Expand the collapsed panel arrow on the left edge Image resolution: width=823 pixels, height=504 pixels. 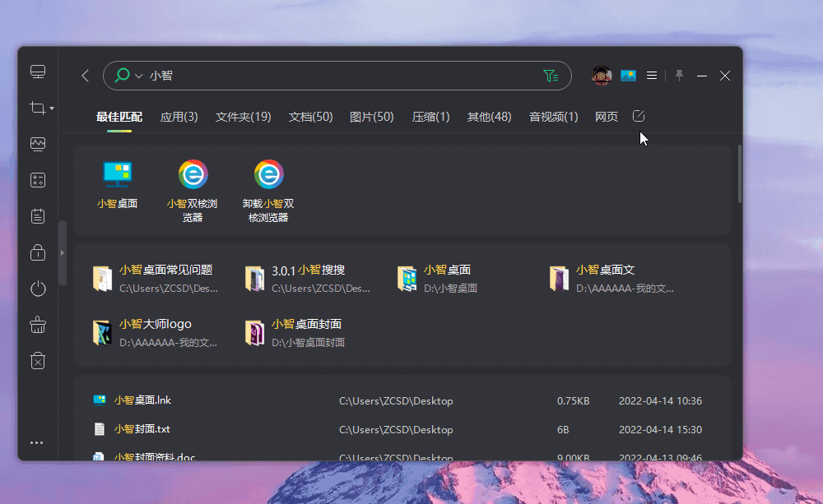[62, 252]
